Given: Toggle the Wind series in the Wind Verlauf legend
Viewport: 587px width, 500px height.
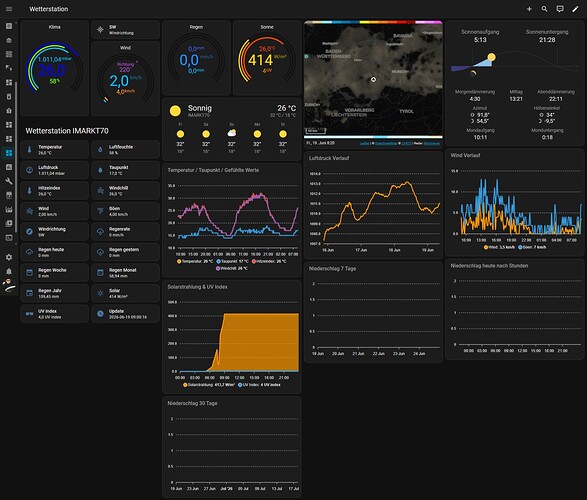Looking at the screenshot, I should [x=499, y=247].
